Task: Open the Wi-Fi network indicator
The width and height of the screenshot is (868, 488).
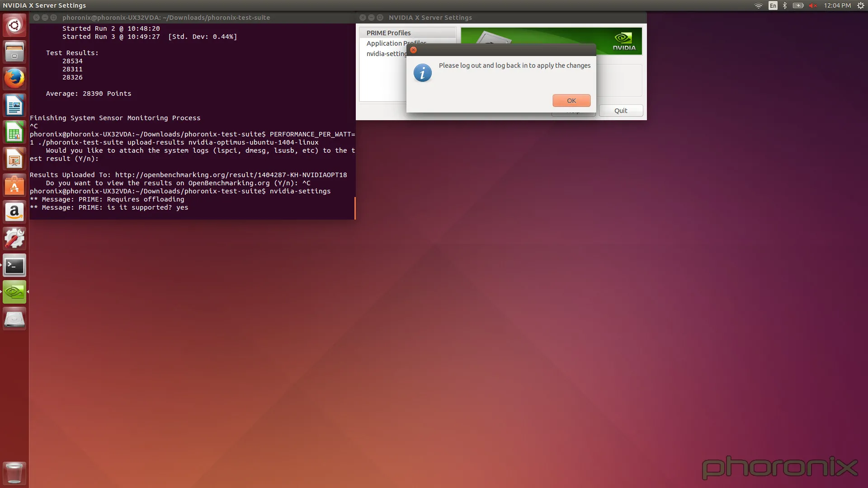Action: 759,5
